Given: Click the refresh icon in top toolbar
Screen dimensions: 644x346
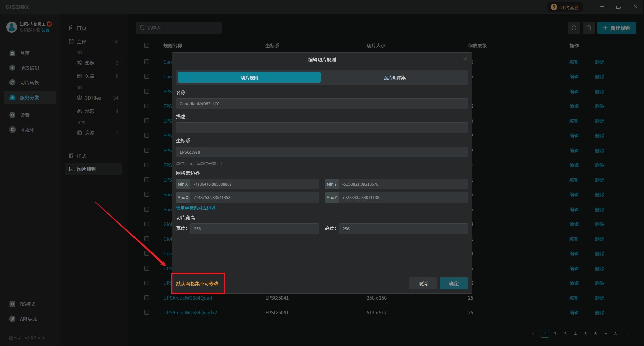Looking at the screenshot, I should pos(574,28).
